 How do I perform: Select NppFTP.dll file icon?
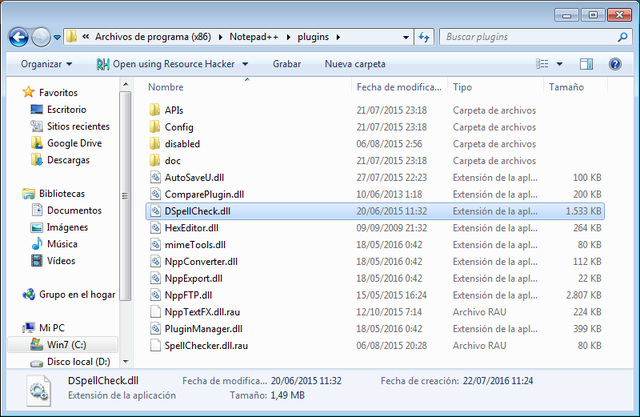coord(155,295)
